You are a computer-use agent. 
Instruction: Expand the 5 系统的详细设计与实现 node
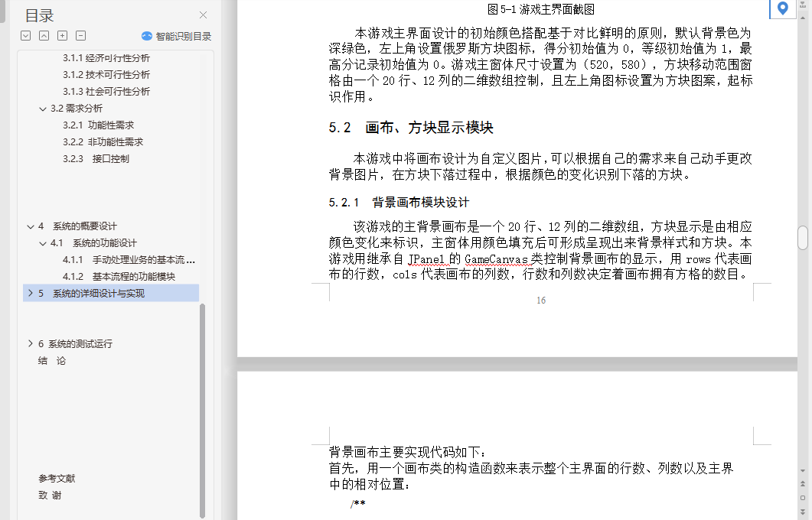coord(31,294)
